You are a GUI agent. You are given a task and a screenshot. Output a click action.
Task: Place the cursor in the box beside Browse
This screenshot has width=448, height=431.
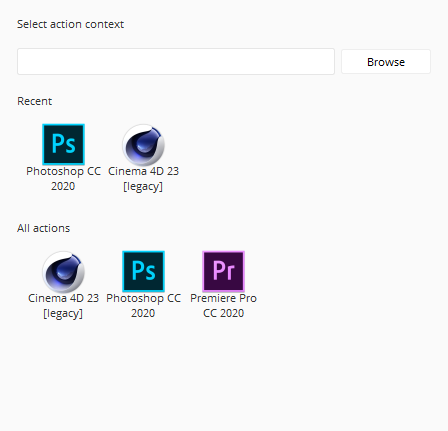[176, 61]
